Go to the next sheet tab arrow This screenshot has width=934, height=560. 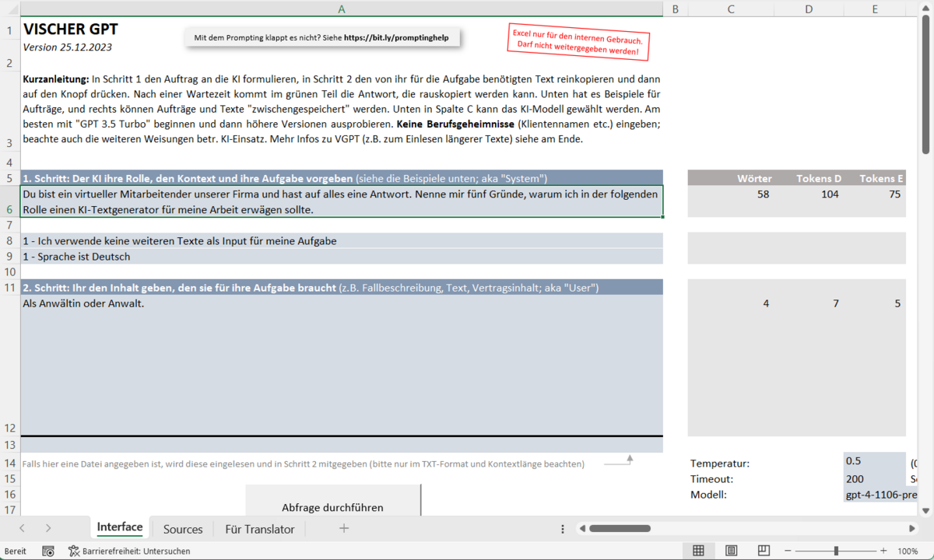(x=48, y=529)
